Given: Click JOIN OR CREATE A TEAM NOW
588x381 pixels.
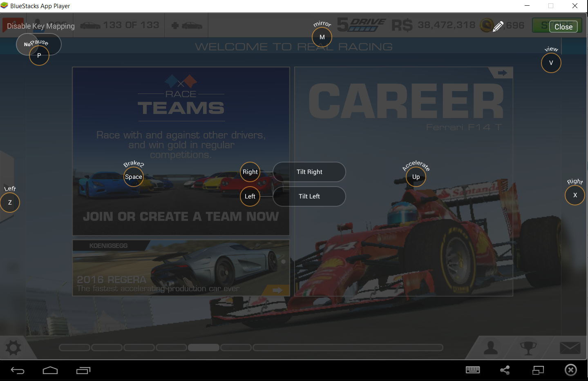Looking at the screenshot, I should [181, 216].
